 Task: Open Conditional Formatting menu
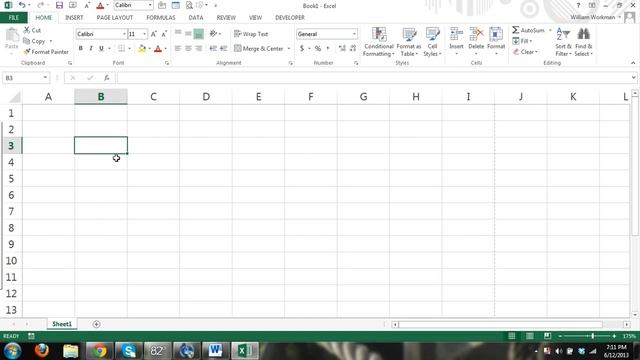click(379, 42)
